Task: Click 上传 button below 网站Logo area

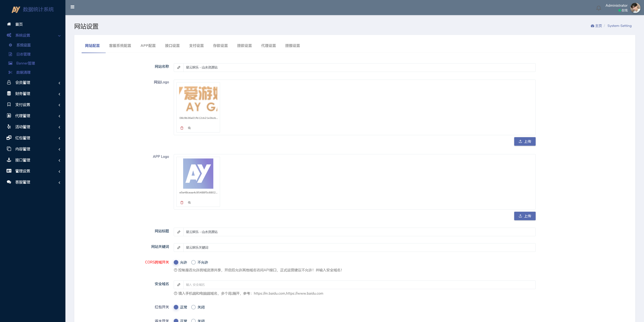Action: (525, 141)
